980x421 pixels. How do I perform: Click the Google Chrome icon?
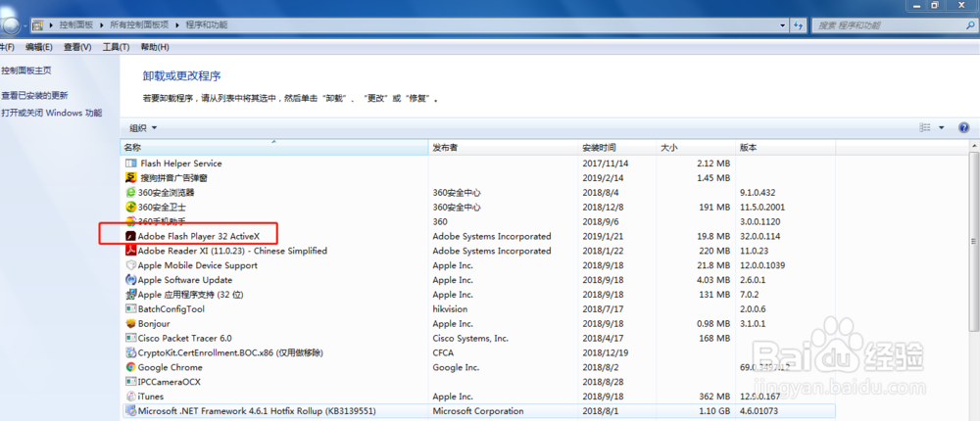[x=130, y=367]
